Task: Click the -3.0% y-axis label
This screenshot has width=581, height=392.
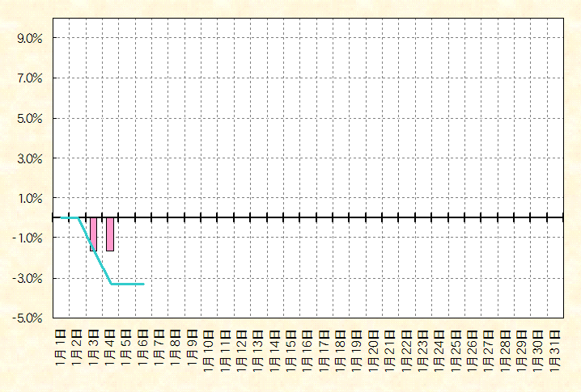Action: [28, 278]
